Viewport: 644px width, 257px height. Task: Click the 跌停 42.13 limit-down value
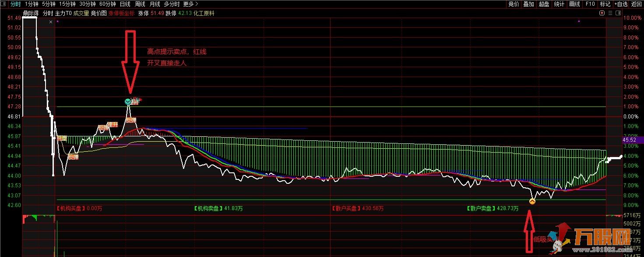coord(179,14)
